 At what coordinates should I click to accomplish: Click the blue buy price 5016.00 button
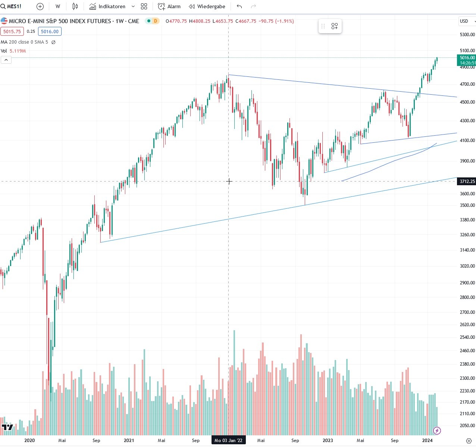point(50,32)
